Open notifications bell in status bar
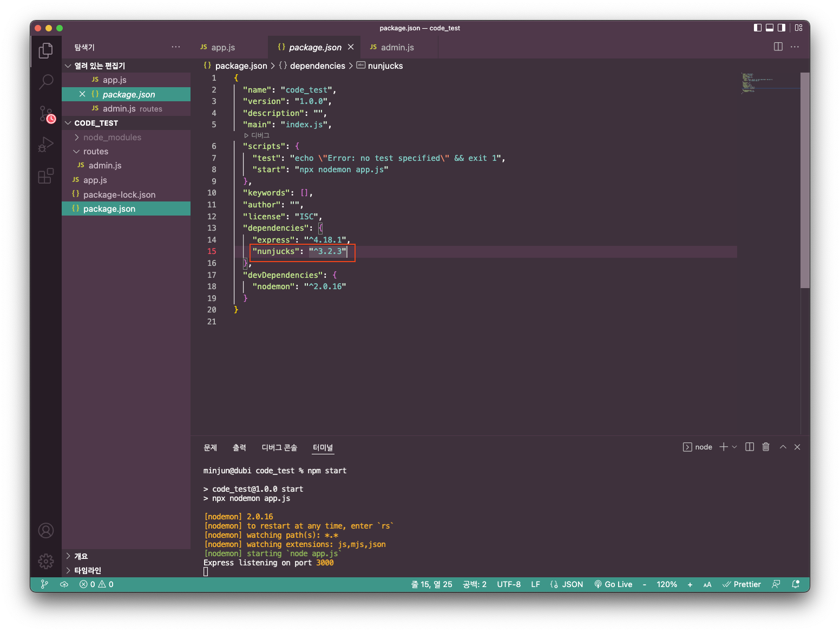840x632 pixels. click(796, 584)
